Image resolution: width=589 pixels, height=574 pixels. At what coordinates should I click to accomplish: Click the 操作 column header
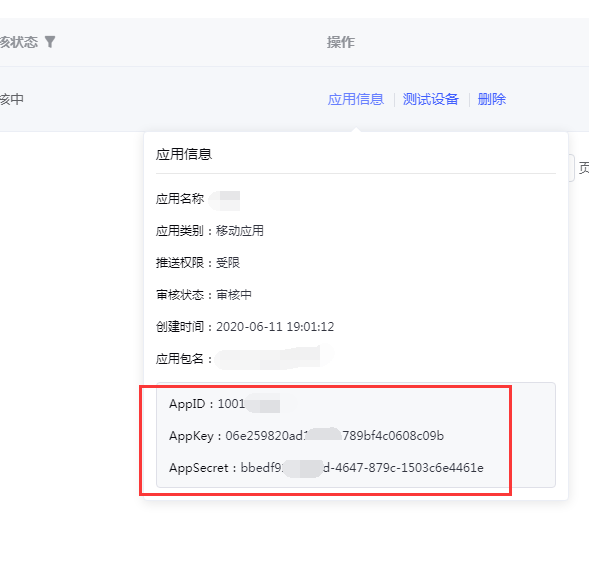point(340,42)
